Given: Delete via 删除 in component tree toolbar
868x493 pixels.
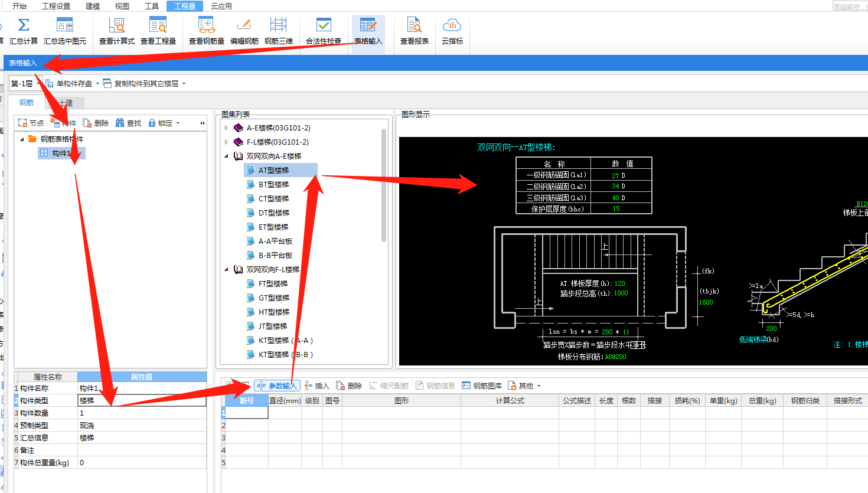Looking at the screenshot, I should pyautogui.click(x=96, y=123).
